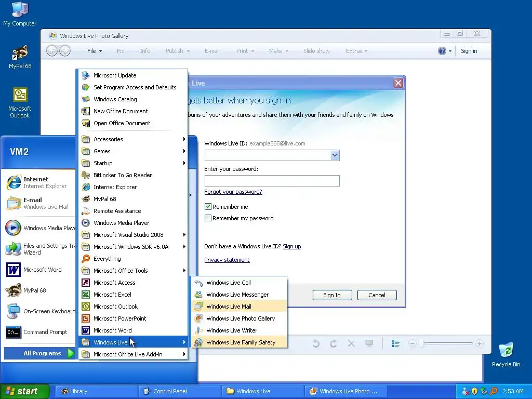Switch to Control Panel taskbar button

[179, 391]
